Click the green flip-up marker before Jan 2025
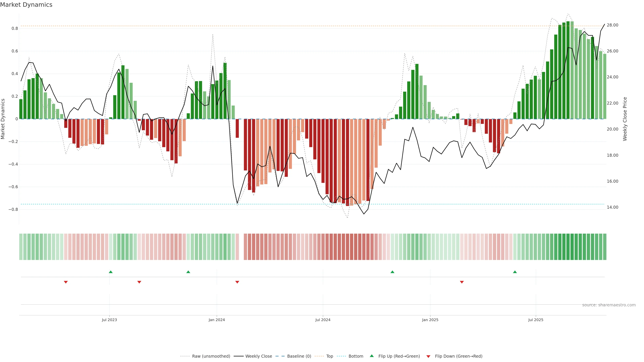 point(392,272)
